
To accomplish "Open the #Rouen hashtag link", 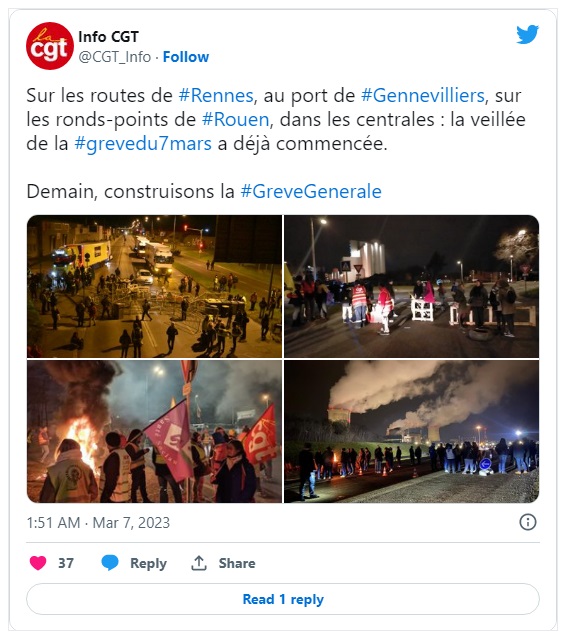I will click(x=236, y=120).
